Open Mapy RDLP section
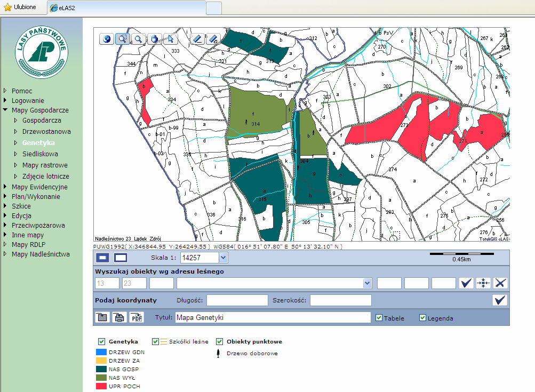The height and width of the screenshot is (392, 535). [x=28, y=245]
